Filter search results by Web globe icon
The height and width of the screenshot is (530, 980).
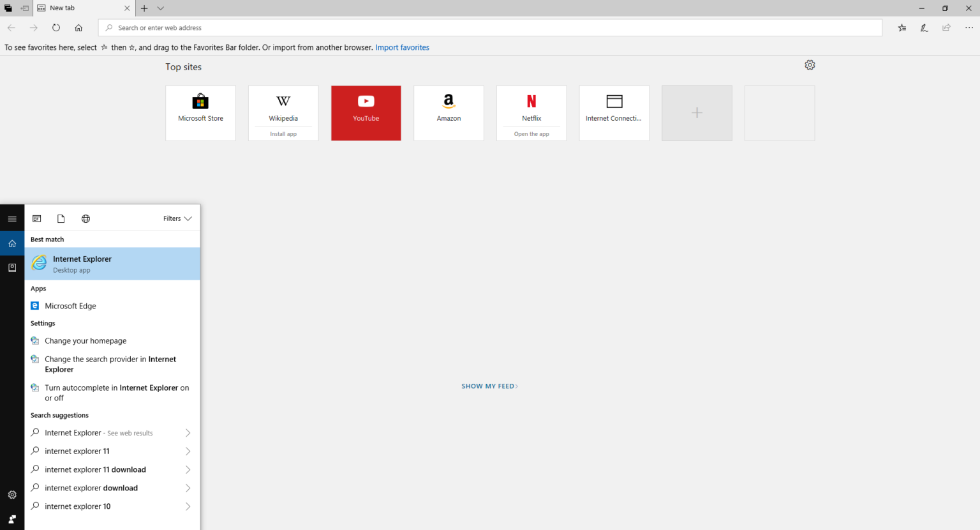[x=85, y=218]
